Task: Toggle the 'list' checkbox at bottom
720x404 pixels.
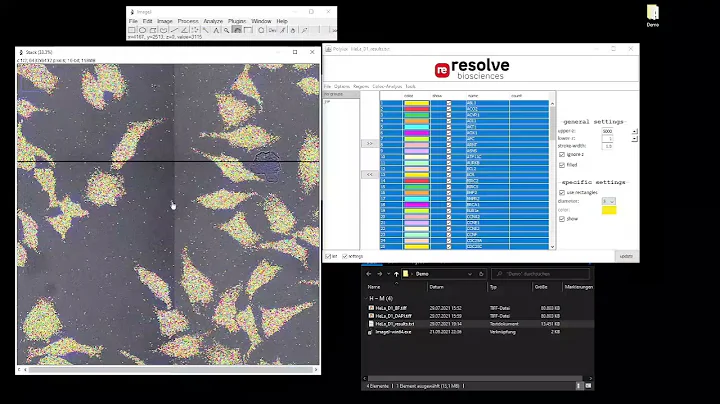Action: point(328,257)
